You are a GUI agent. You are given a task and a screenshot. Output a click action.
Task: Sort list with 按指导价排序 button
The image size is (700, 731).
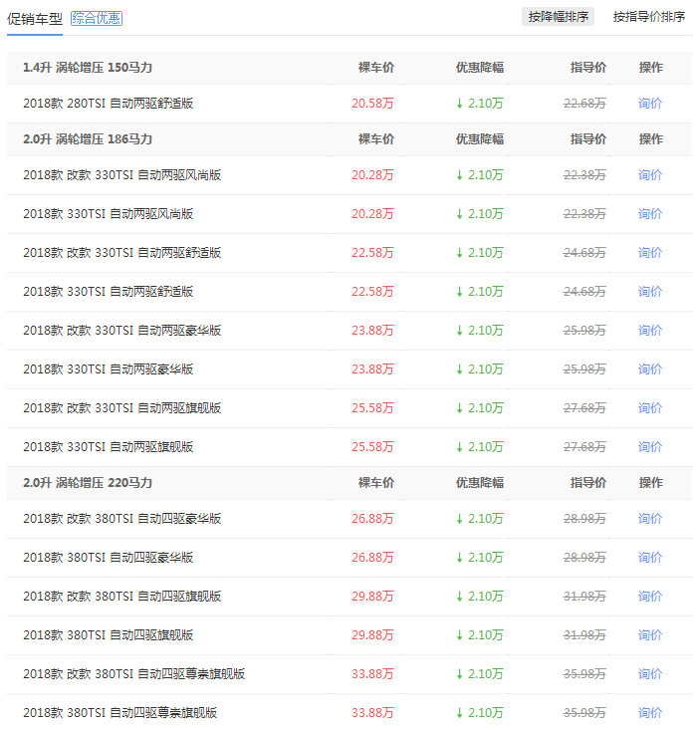(x=649, y=16)
